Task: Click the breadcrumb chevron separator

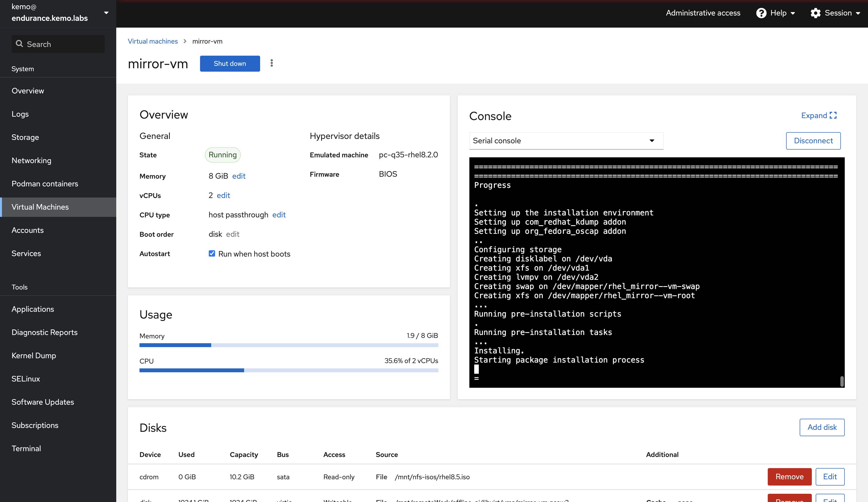Action: tap(185, 41)
